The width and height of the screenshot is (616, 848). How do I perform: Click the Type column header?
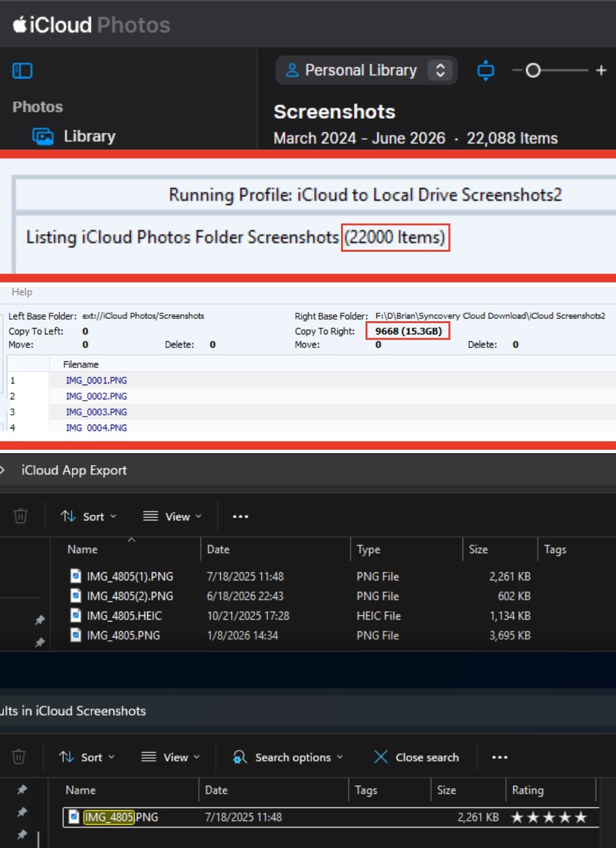[368, 549]
